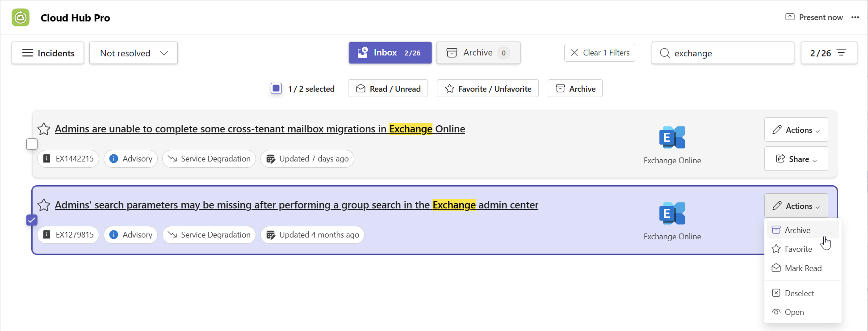Click the search magnifier icon
The image size is (868, 331).
[665, 53]
